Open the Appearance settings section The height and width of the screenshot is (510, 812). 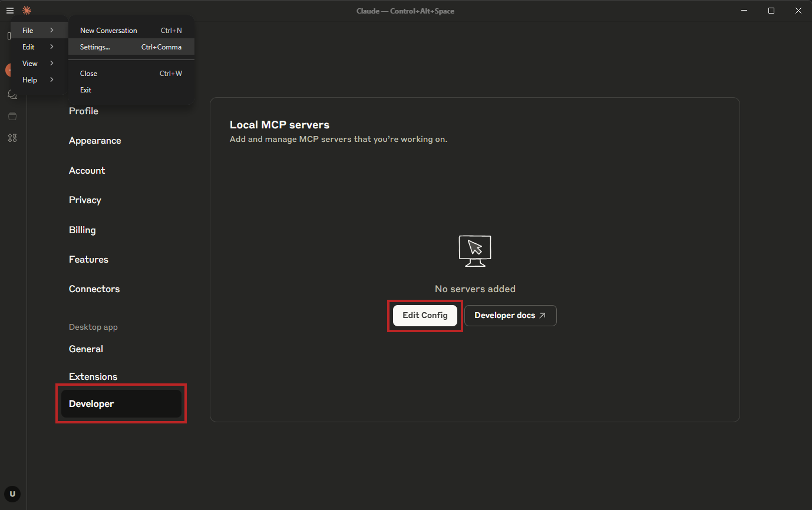click(x=95, y=140)
